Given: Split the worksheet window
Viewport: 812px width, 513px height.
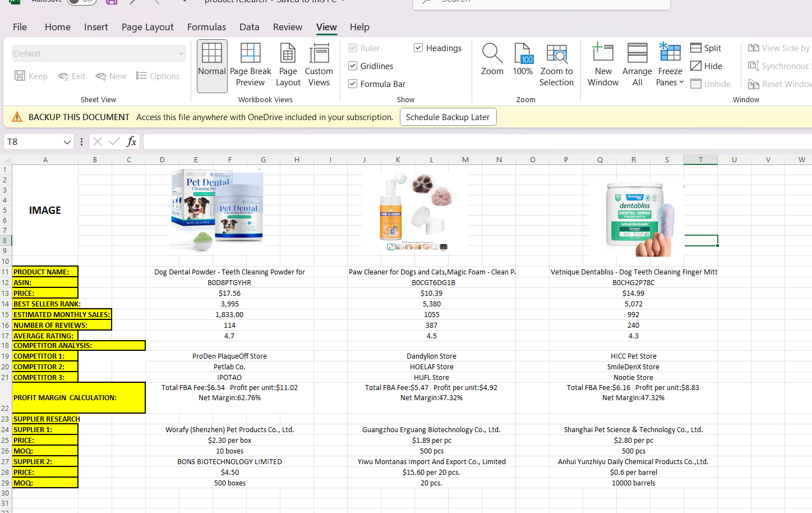Looking at the screenshot, I should (706, 48).
